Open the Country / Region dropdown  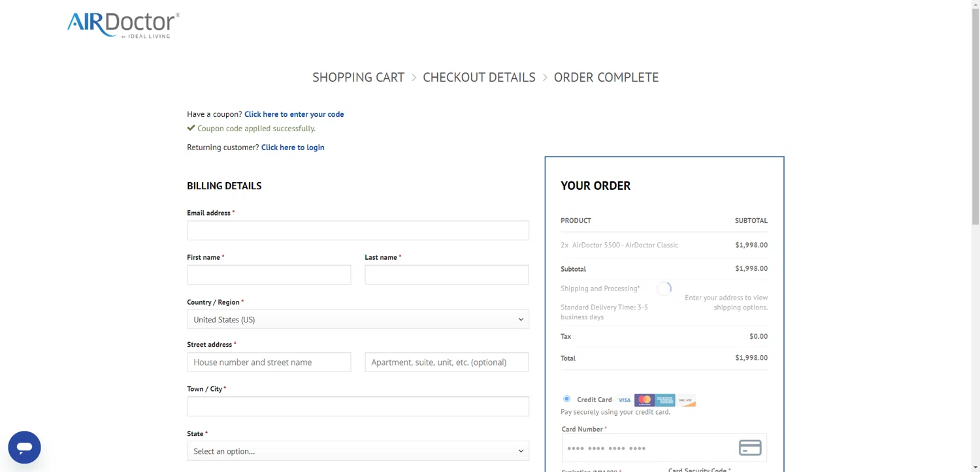point(358,319)
